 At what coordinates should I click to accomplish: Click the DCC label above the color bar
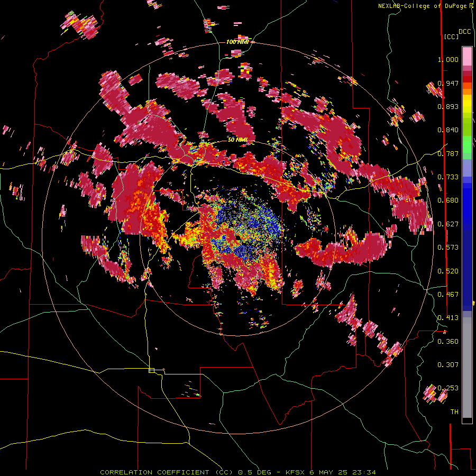[464, 32]
